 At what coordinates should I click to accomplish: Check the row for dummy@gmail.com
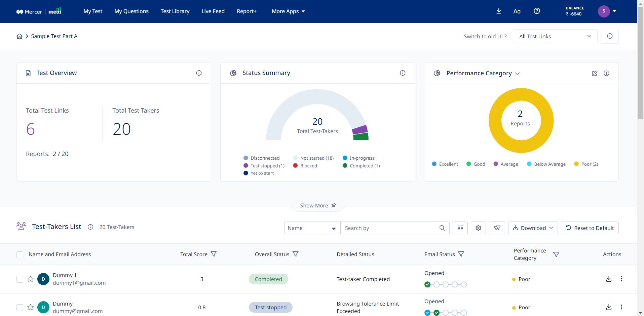coord(20,308)
